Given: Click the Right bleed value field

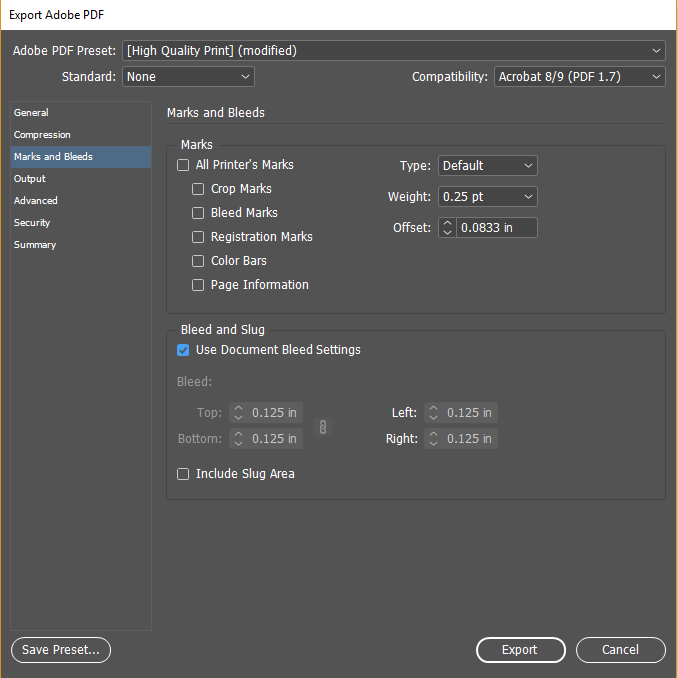Looking at the screenshot, I should tap(470, 438).
